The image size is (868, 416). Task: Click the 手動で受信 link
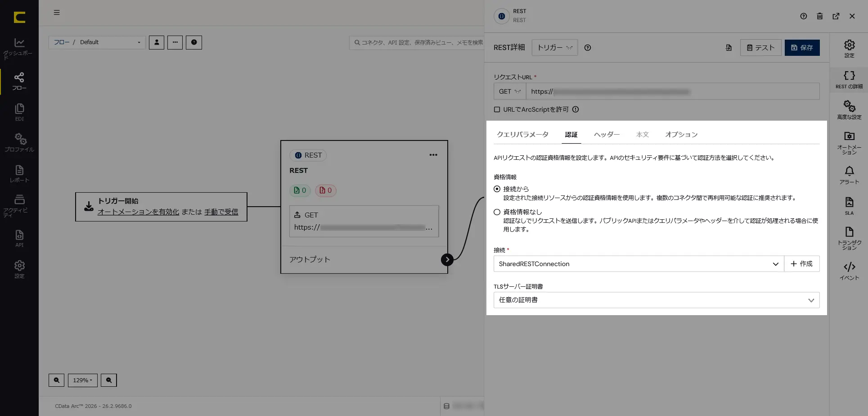coord(221,212)
